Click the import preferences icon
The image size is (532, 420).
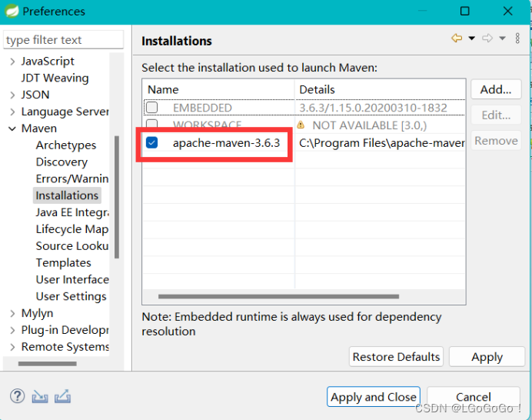(x=40, y=396)
